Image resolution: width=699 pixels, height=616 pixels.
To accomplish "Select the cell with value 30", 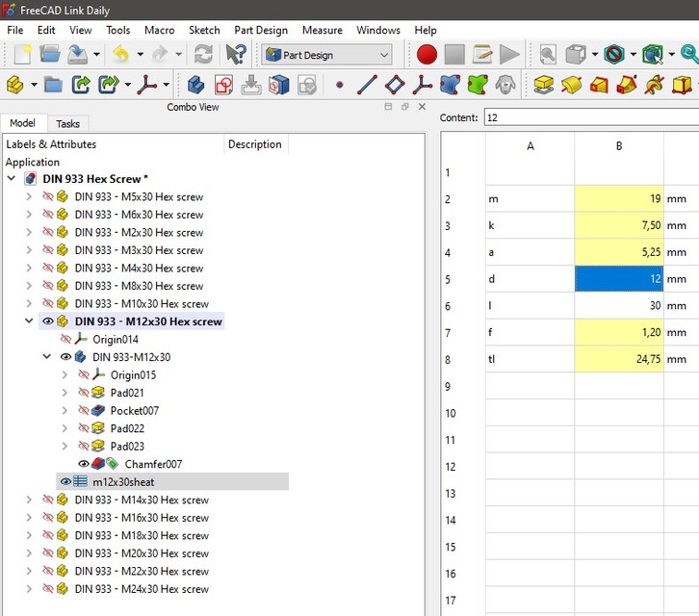I will (x=619, y=306).
